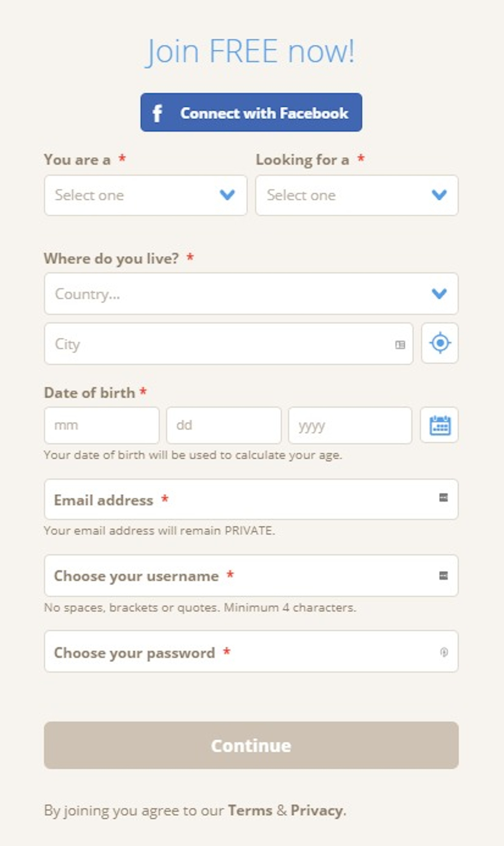504x846 pixels.
Task: Focus the Email address input
Action: click(251, 499)
